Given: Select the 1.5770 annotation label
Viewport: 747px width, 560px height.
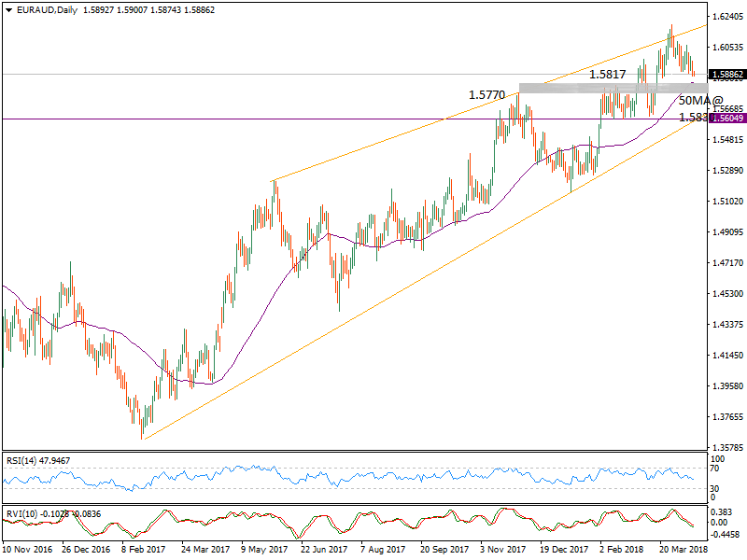Looking at the screenshot, I should click(x=486, y=95).
